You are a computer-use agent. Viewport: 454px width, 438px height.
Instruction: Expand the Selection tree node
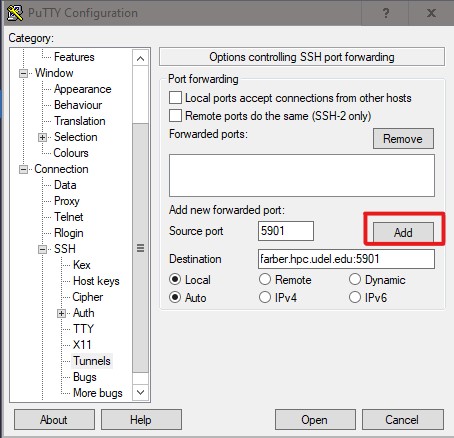click(x=42, y=137)
